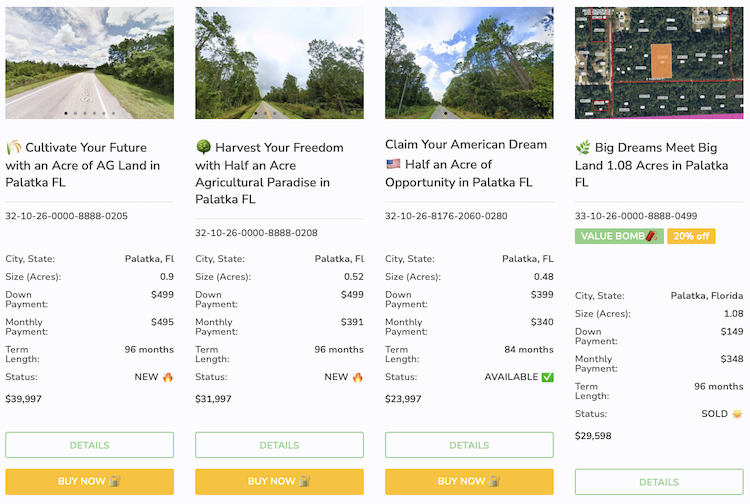
Task: Click the wheat emoji beside Cultivate Your Future
Action: click(13, 147)
